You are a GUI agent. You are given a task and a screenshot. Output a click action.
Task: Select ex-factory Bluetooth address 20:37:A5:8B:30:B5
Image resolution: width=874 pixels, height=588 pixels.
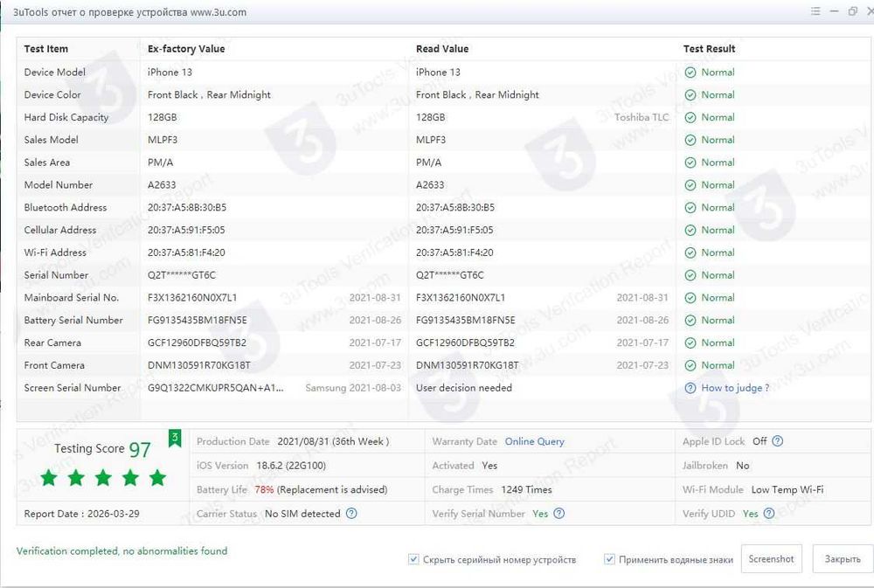187,207
